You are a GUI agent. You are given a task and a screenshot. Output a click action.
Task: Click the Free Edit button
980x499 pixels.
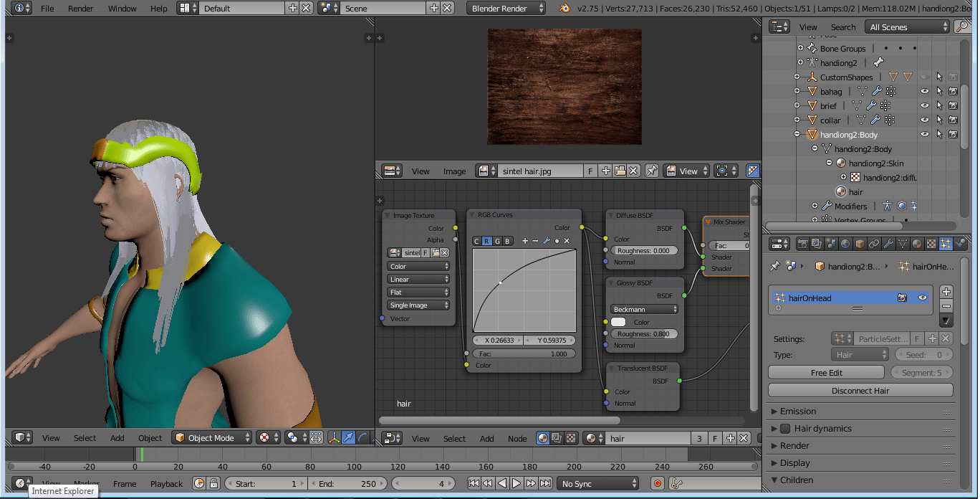coord(826,373)
